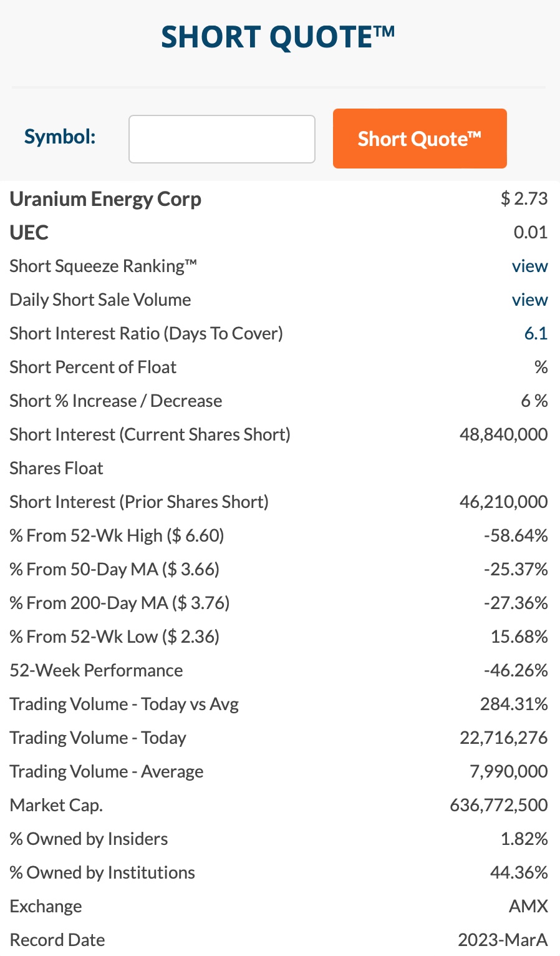
Task: Click the Short Interest Ratio label
Action: pos(146,334)
